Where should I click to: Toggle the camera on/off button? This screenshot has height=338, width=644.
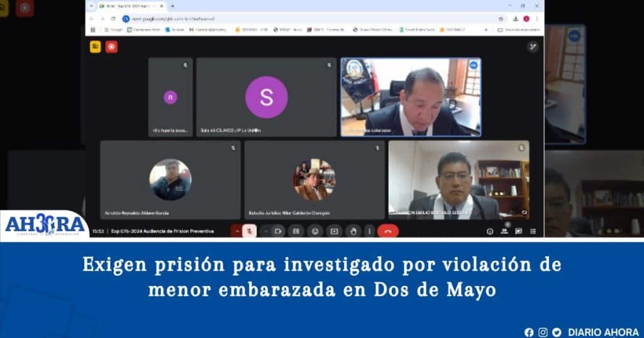pos(278,231)
